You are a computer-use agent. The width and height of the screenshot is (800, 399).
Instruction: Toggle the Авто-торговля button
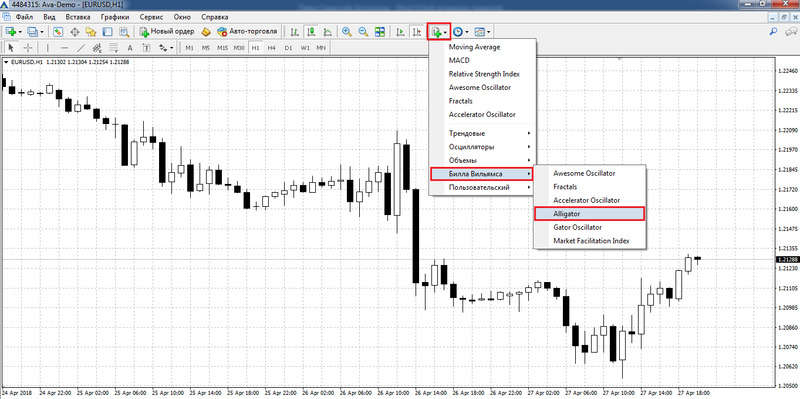247,32
